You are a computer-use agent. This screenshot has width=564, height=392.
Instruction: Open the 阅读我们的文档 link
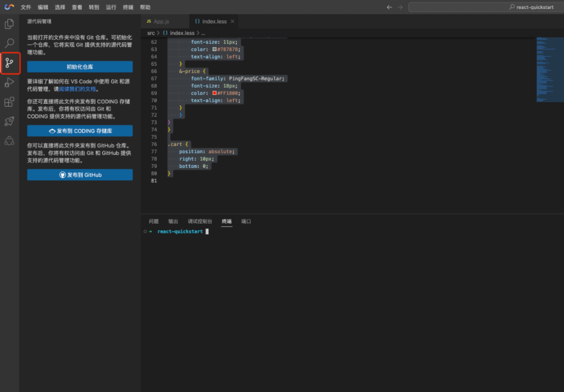coord(77,89)
